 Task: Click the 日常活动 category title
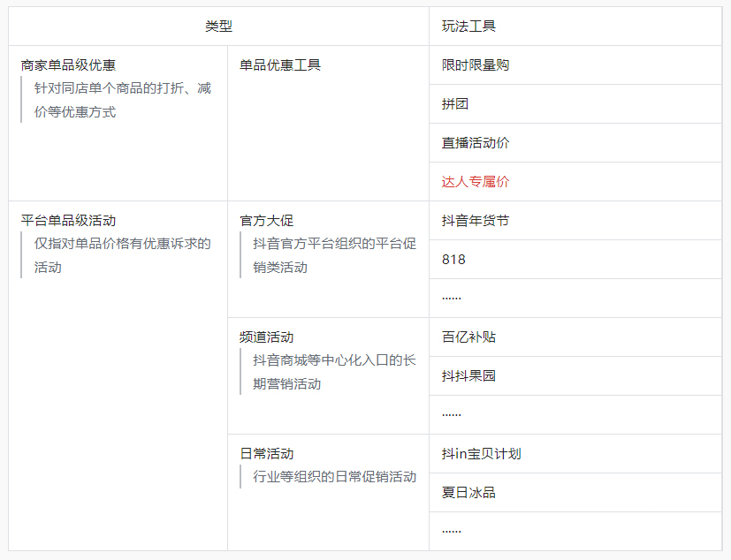266,454
